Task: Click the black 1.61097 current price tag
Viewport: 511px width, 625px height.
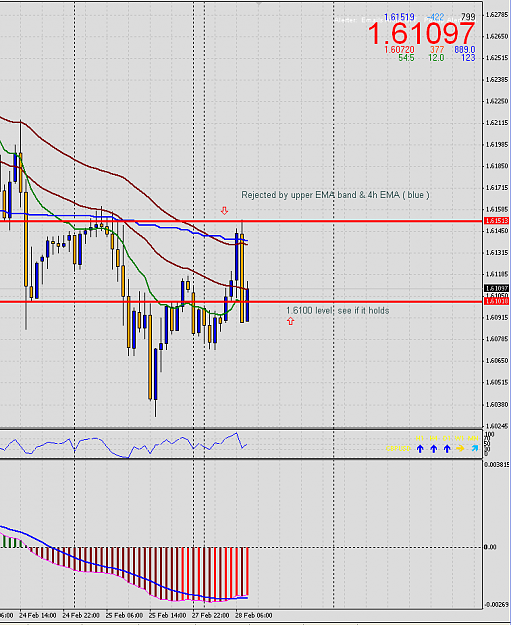Action: click(497, 288)
